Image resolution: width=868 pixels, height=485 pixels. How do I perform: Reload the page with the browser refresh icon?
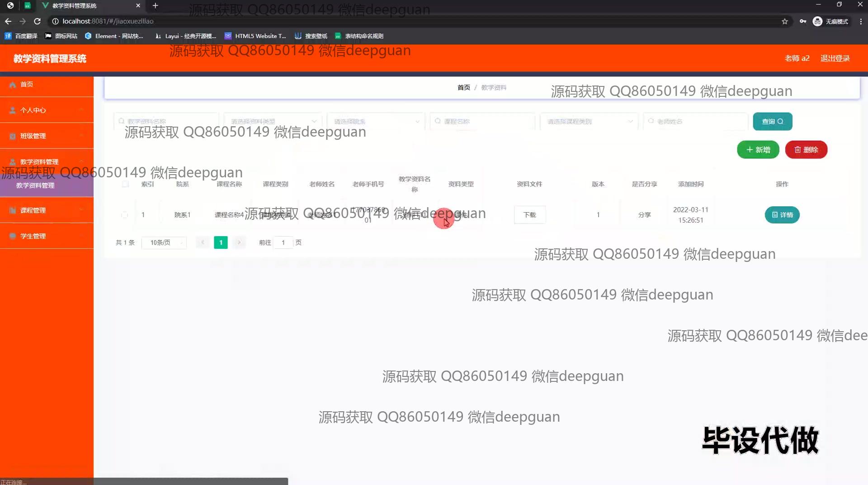click(38, 21)
